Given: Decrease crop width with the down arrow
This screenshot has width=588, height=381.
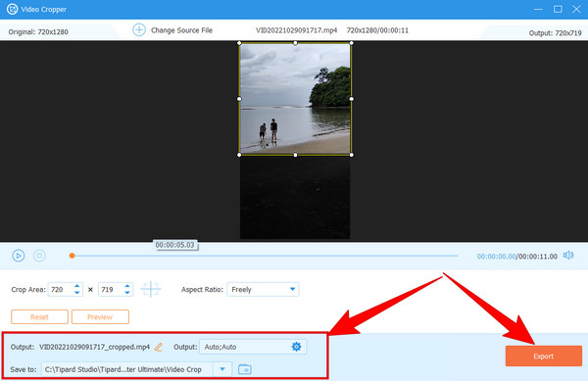Looking at the screenshot, I should pyautogui.click(x=76, y=293).
